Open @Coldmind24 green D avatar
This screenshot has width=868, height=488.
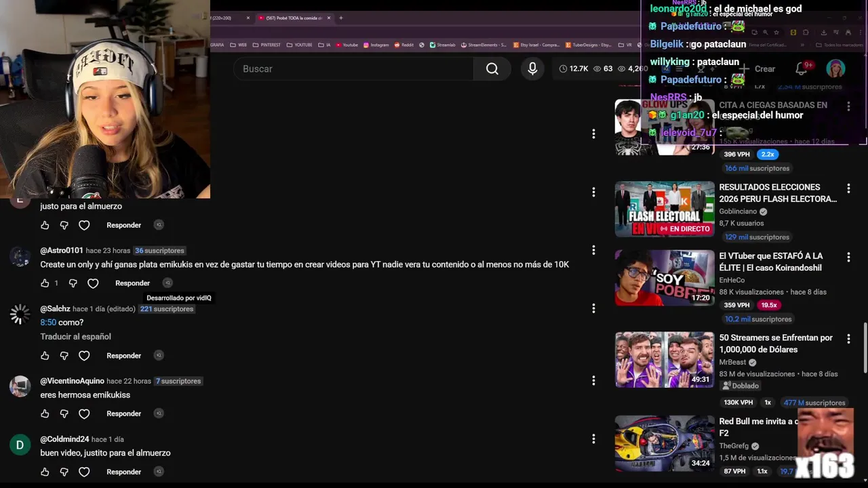pyautogui.click(x=20, y=445)
